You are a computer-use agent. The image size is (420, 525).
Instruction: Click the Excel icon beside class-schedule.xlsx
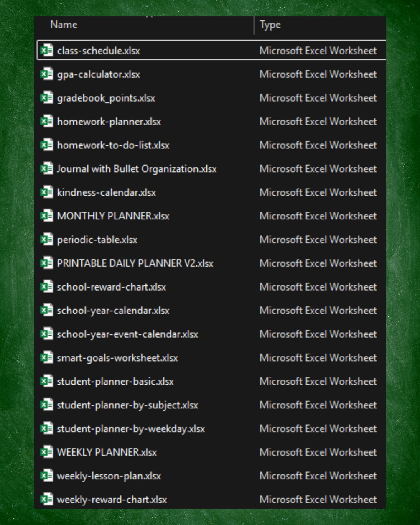[46, 51]
